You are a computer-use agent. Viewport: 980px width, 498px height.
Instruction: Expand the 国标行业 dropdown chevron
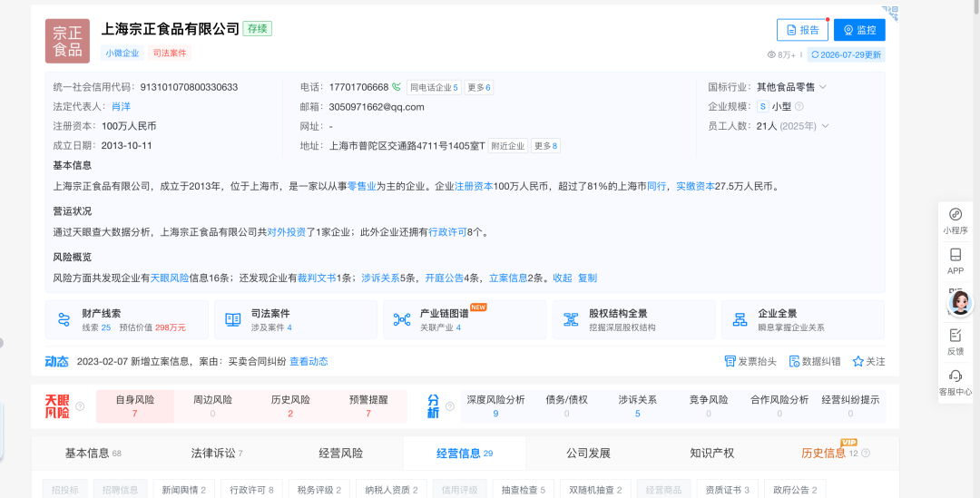[x=822, y=87]
